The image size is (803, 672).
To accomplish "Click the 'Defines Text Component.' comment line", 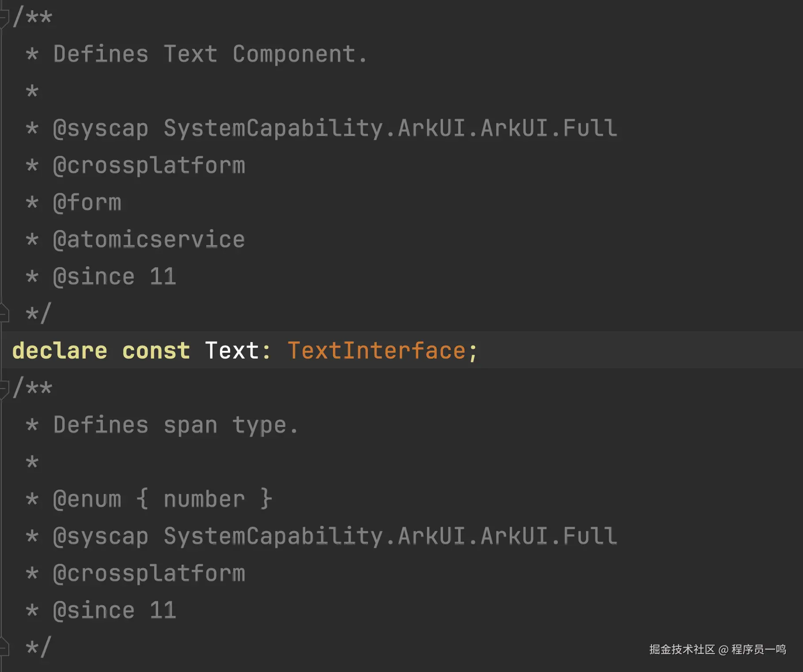I will point(210,55).
